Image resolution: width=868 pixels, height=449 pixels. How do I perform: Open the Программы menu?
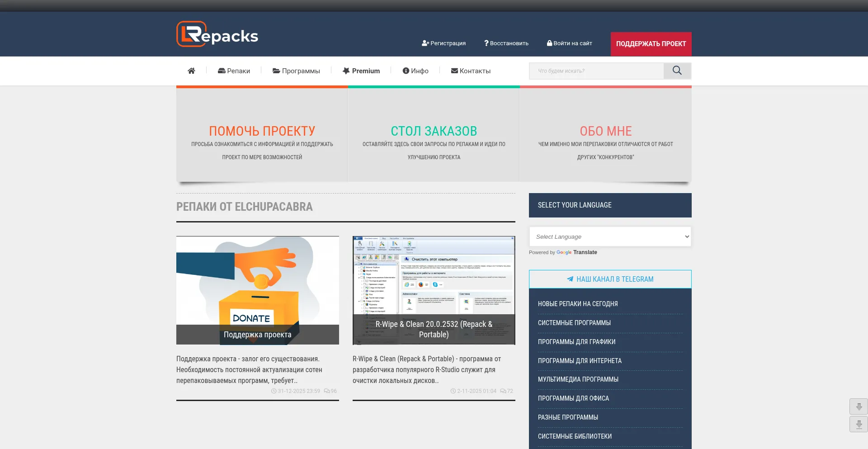(x=296, y=71)
